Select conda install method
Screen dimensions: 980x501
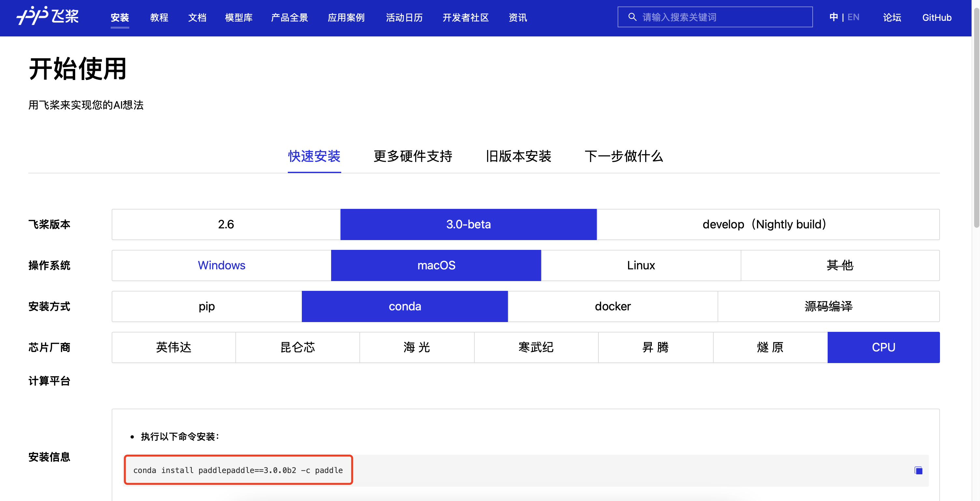405,306
